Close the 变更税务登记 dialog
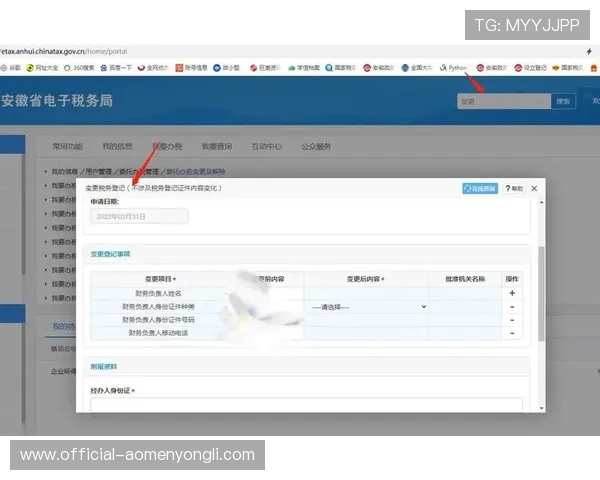600x480 pixels. pos(534,188)
